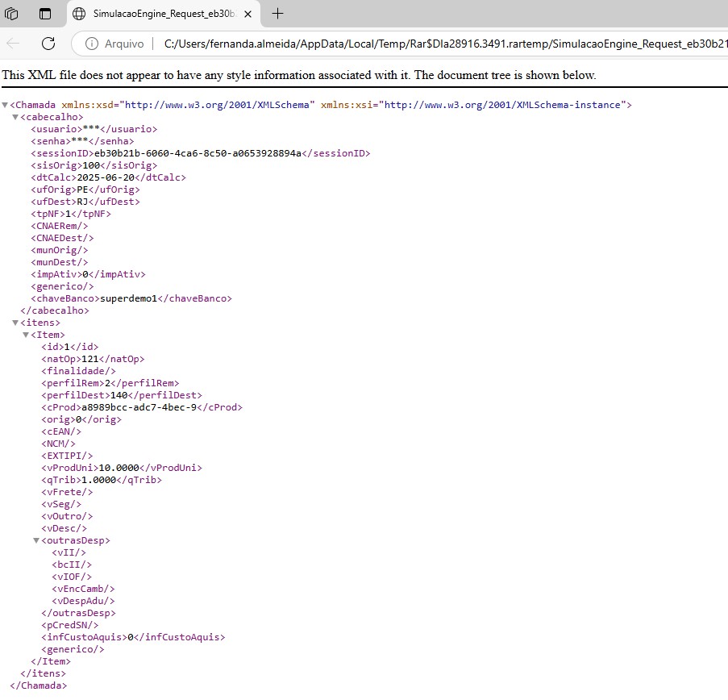Collapse the Item node triangle
This screenshot has height=700, width=728.
26,335
